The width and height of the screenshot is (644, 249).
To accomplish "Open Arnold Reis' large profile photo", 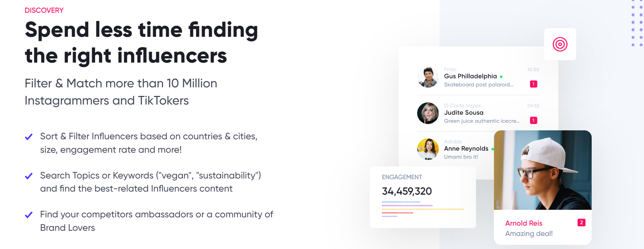I will click(542, 170).
